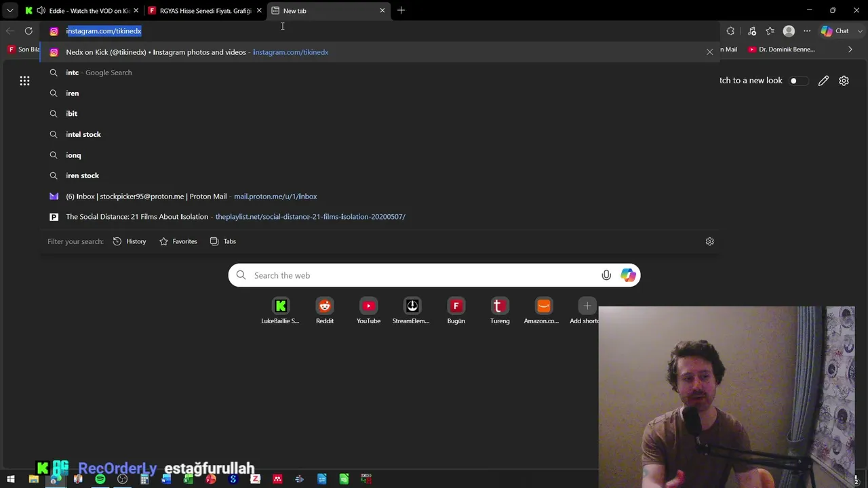
Task: Open the browser extensions menu
Action: pyautogui.click(x=730, y=31)
